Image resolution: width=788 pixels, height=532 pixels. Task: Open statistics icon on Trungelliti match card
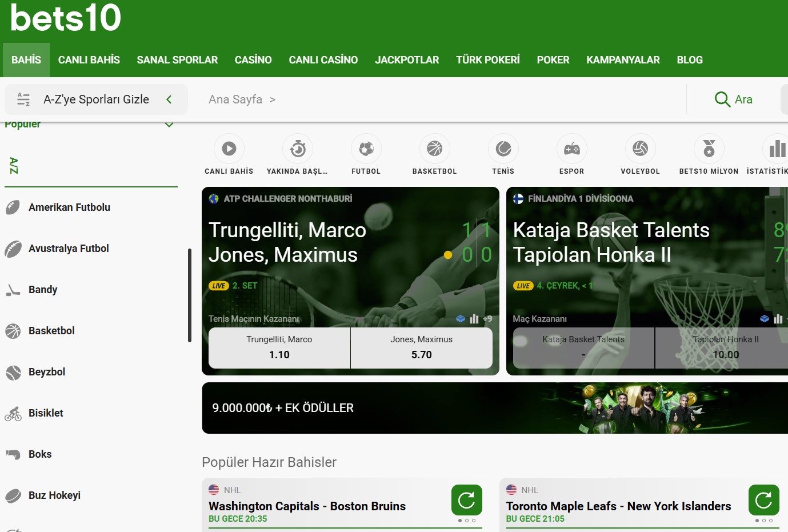[x=474, y=319]
